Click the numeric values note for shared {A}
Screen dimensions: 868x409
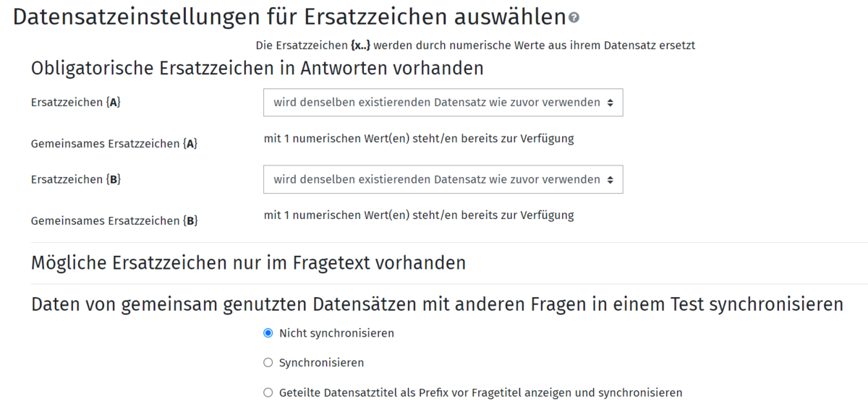[x=419, y=138]
